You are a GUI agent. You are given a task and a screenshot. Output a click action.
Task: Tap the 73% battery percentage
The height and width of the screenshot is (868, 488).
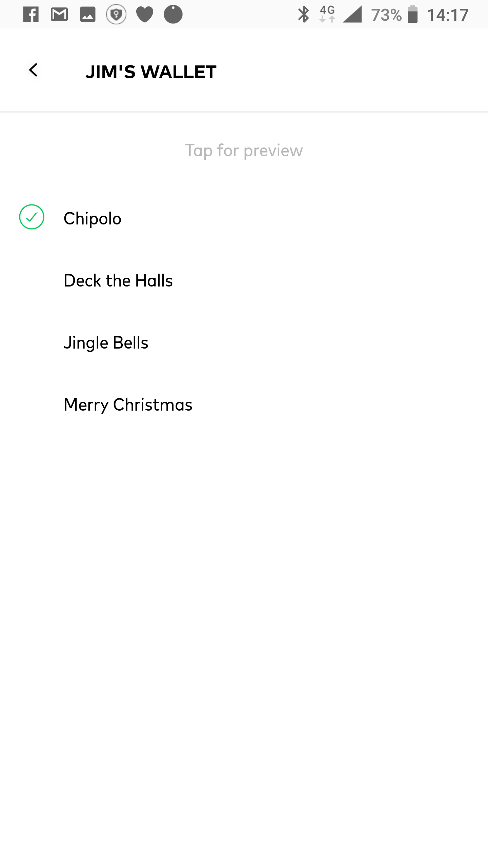(386, 15)
